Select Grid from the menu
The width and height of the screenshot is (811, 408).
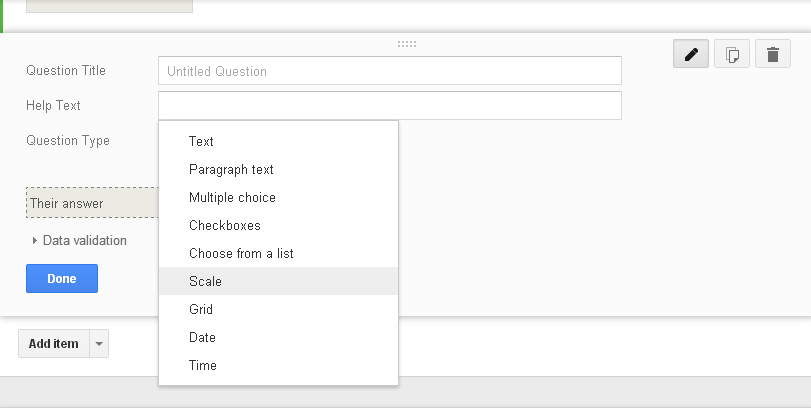point(201,309)
